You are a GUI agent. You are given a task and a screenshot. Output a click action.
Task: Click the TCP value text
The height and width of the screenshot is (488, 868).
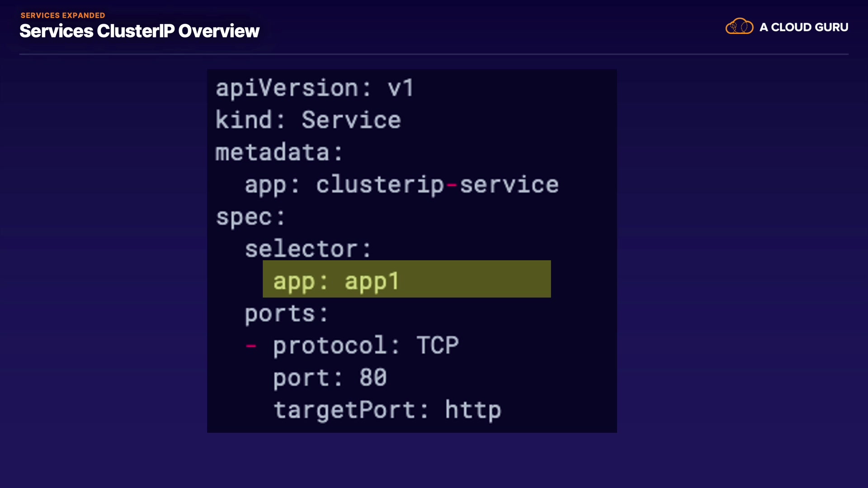tap(437, 346)
